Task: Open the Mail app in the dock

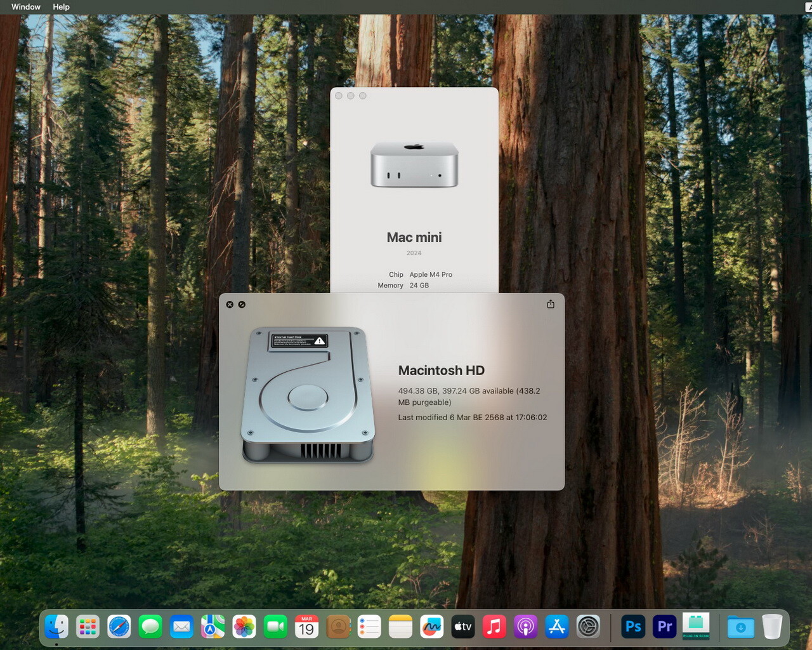Action: [x=181, y=627]
